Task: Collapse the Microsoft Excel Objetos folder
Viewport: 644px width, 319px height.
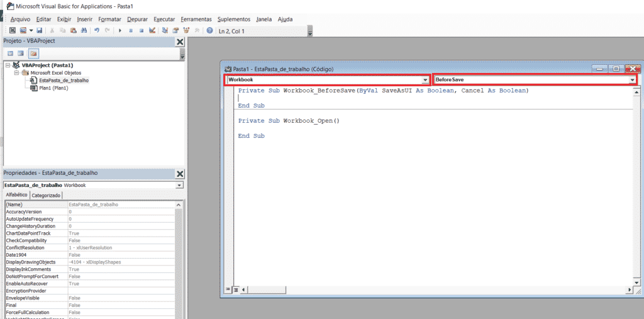Action: (x=17, y=73)
